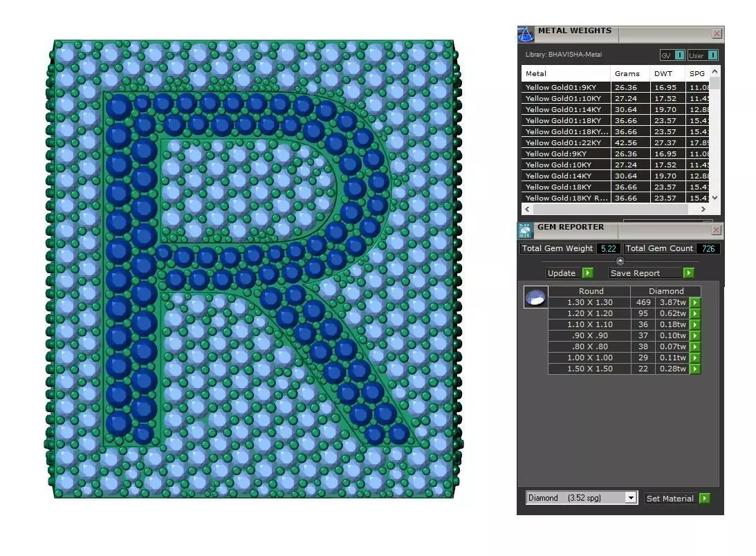Click green arrow for .90 X .90 row
The height and width of the screenshot is (556, 756).
(695, 335)
